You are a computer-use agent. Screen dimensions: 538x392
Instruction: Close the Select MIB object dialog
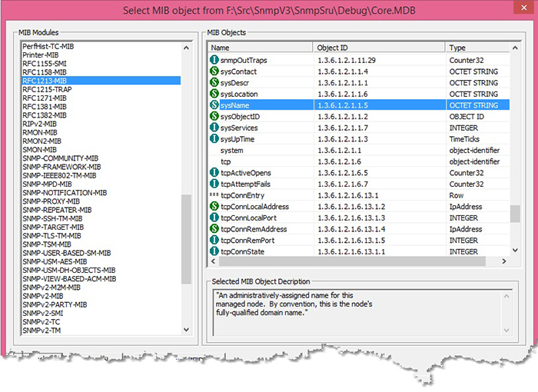coord(523,8)
